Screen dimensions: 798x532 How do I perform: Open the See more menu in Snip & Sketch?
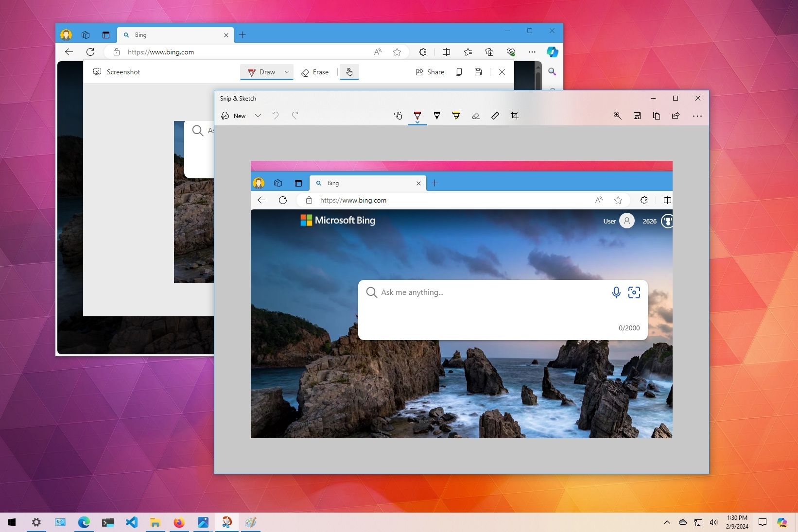click(x=697, y=116)
